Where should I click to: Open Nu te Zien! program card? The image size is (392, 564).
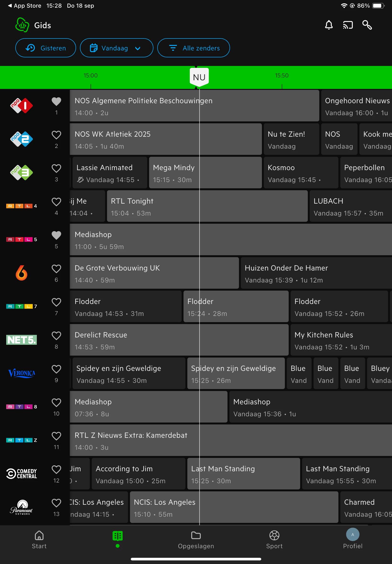tap(291, 139)
